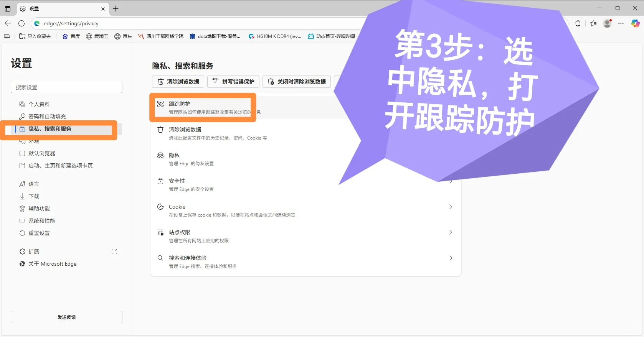The image size is (644, 337).
Task: Click the 发送反馈 button
Action: [66, 317]
